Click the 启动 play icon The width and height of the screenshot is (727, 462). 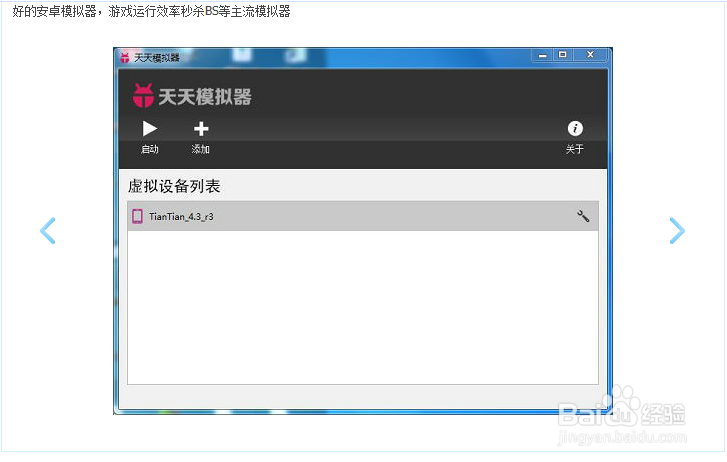[x=150, y=128]
